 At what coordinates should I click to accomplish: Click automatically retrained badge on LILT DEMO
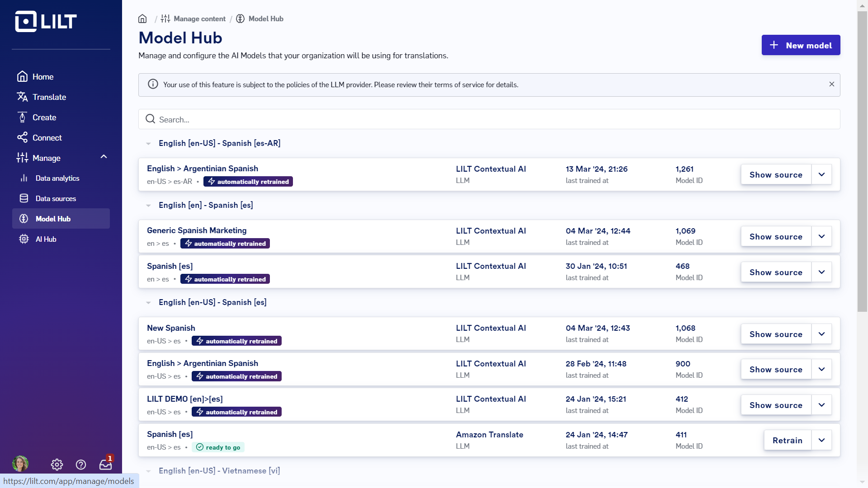[236, 412]
